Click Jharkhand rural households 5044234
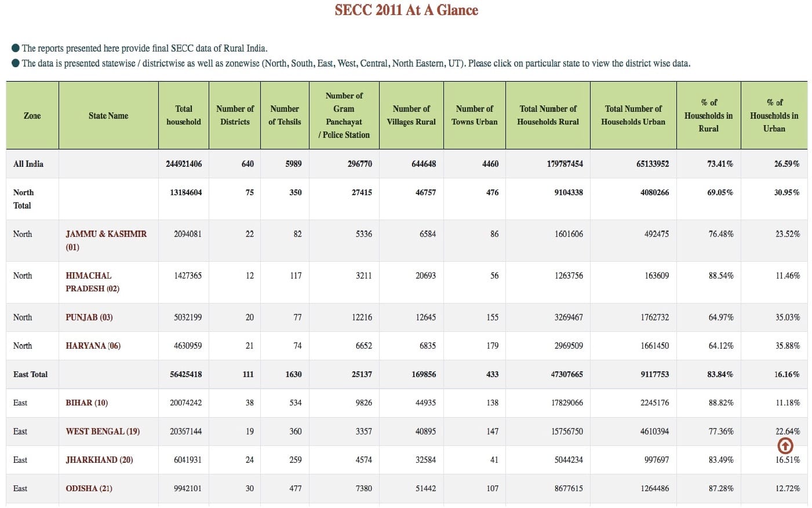The width and height of the screenshot is (812, 508). point(569,460)
